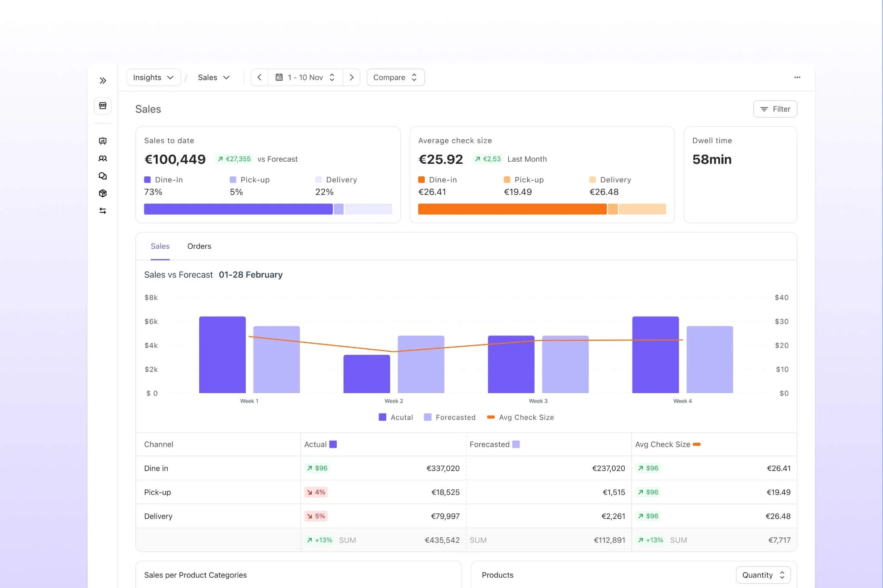Open the users sidebar icon
This screenshot has height=588, width=883.
pyautogui.click(x=103, y=159)
